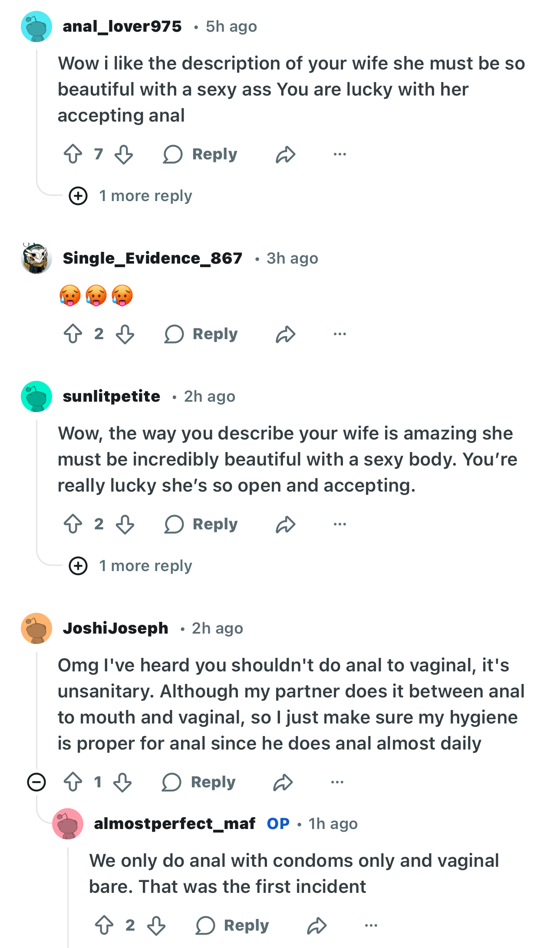Open overflow menu on almostperfect_maf's reply

371,925
